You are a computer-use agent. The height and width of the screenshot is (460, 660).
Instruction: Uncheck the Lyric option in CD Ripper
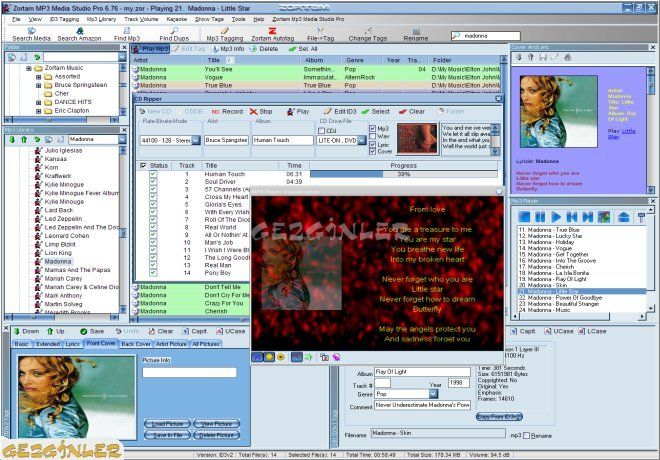(373, 144)
